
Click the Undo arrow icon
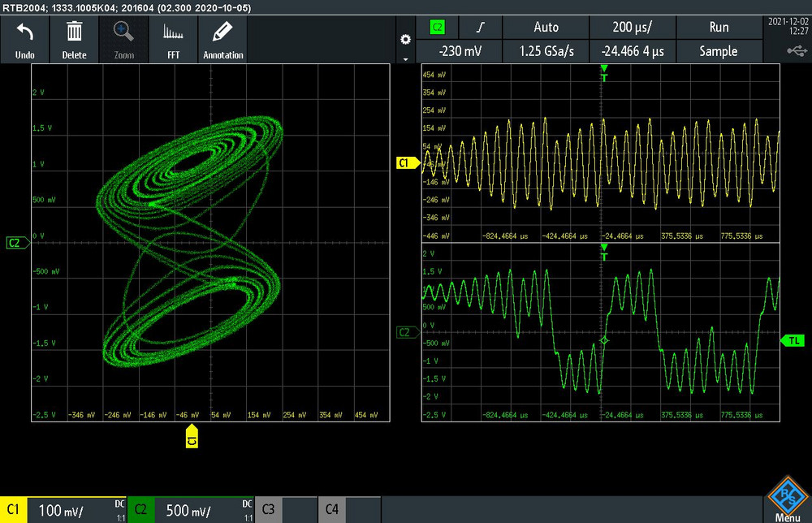[25, 33]
